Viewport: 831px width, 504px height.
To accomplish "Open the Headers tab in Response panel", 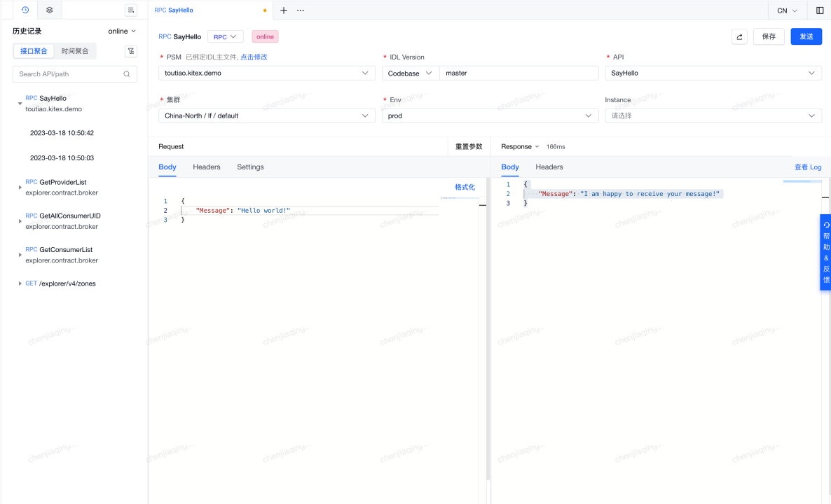I will (549, 167).
